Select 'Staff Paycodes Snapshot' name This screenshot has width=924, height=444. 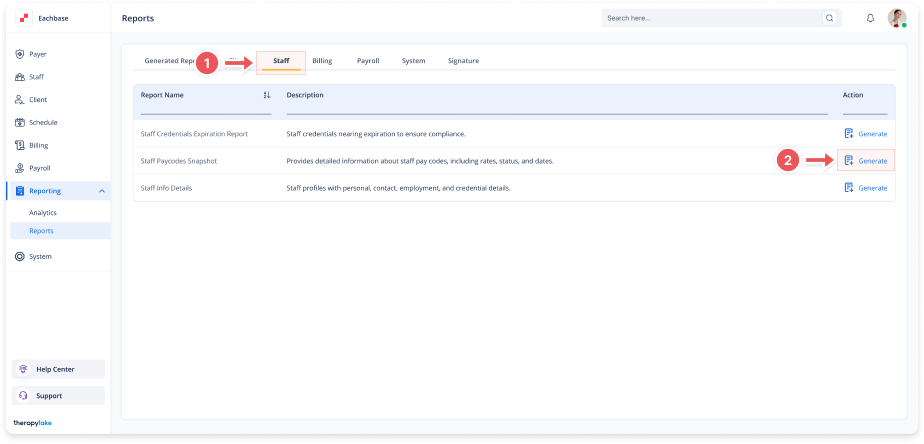tap(179, 161)
